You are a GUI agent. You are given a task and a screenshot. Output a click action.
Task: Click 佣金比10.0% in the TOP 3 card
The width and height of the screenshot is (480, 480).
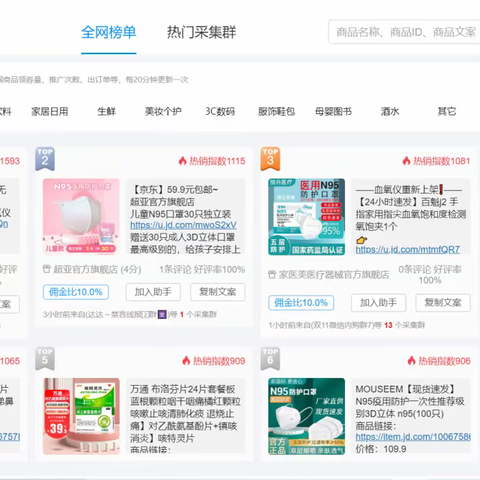[x=301, y=303]
